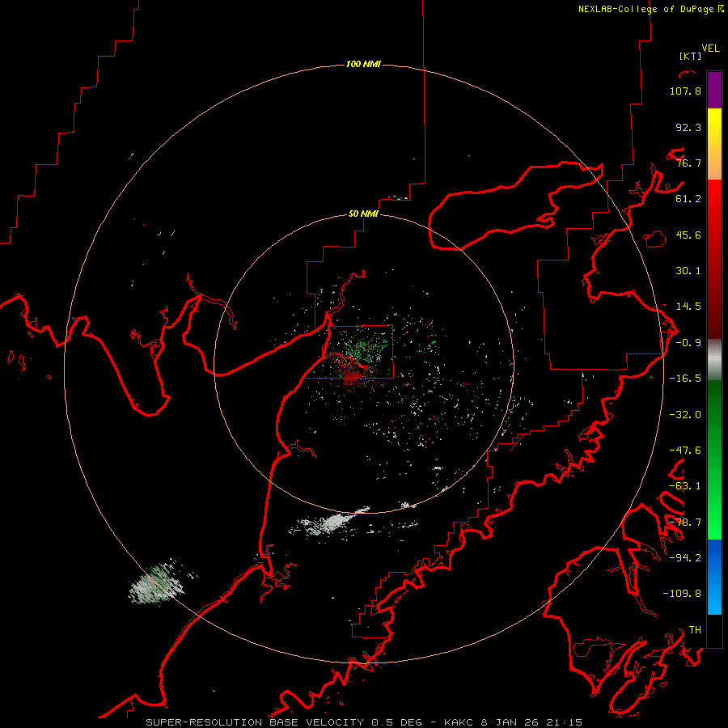Click the purple segment of the velocity color bar

(714, 90)
